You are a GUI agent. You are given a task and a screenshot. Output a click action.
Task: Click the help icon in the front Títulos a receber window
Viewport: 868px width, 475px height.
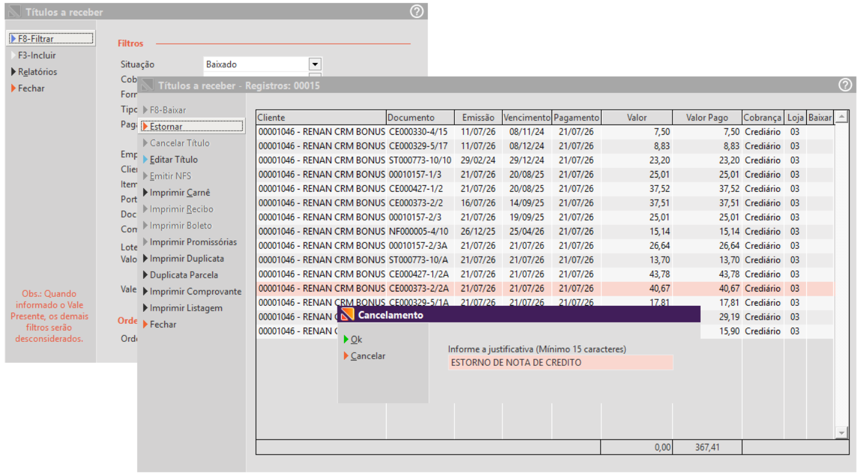click(x=845, y=85)
